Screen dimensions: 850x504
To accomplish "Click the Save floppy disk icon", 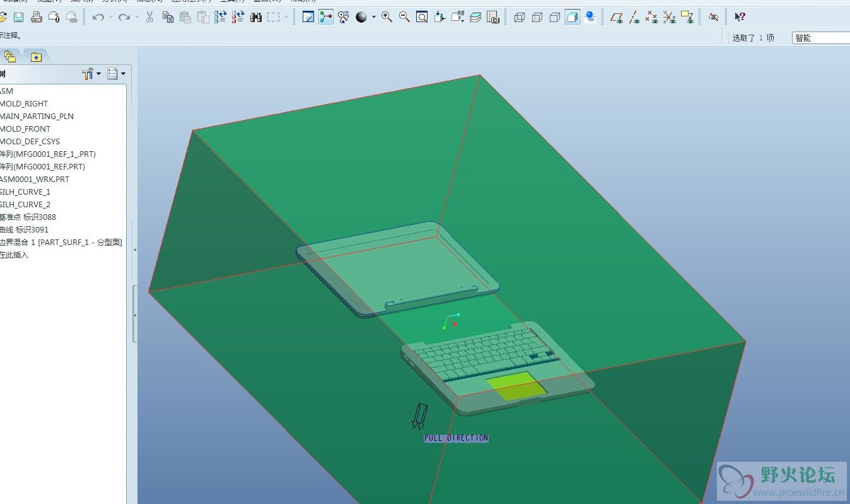I will tap(19, 18).
